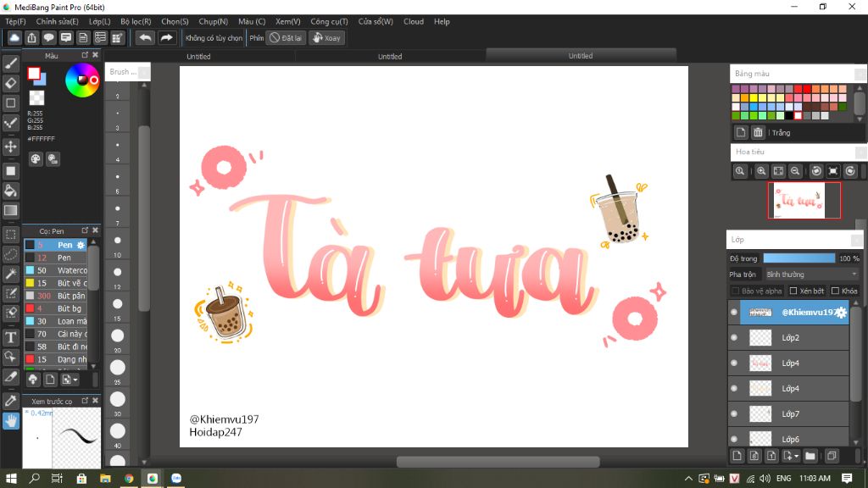Select the Text tool

[x=10, y=337]
